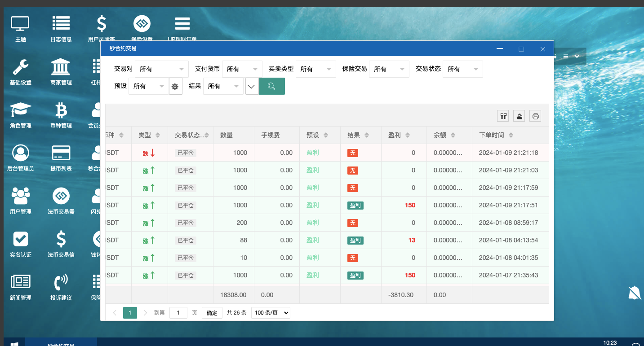Open 日志信息 log information icon
The height and width of the screenshot is (346, 644).
pos(61,26)
